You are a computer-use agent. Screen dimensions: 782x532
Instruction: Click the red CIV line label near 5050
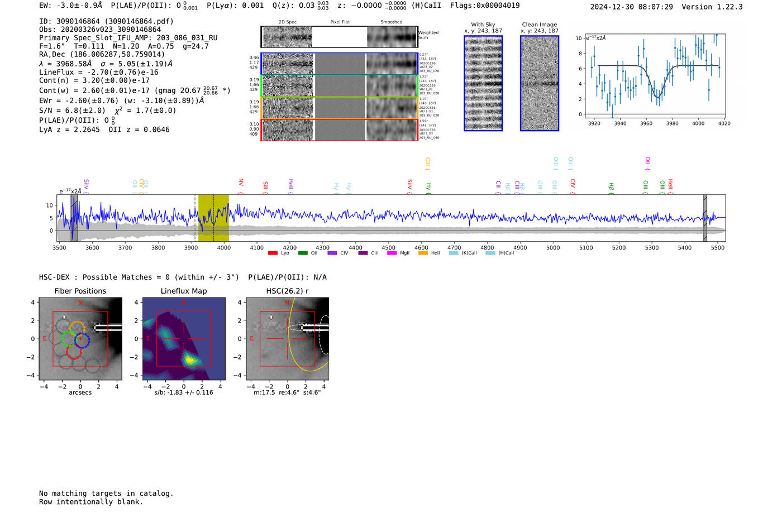(573, 183)
